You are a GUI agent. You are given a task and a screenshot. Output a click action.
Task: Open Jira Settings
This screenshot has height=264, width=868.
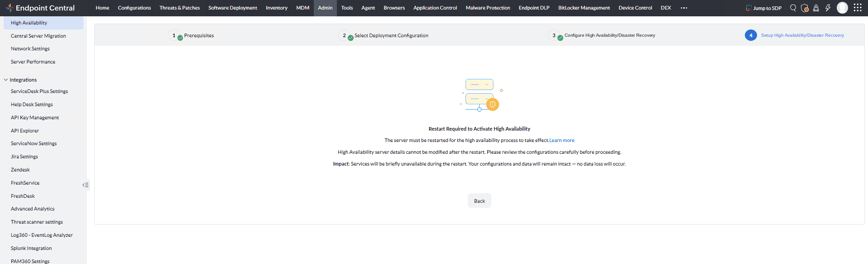click(x=24, y=156)
